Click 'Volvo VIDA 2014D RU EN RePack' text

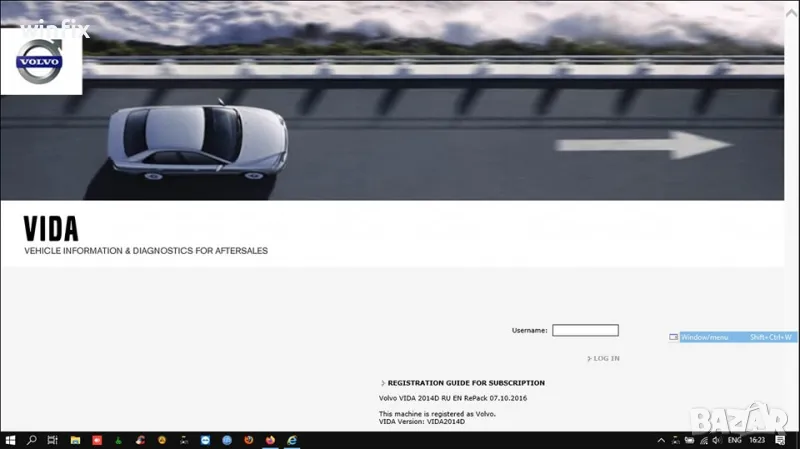pos(433,398)
